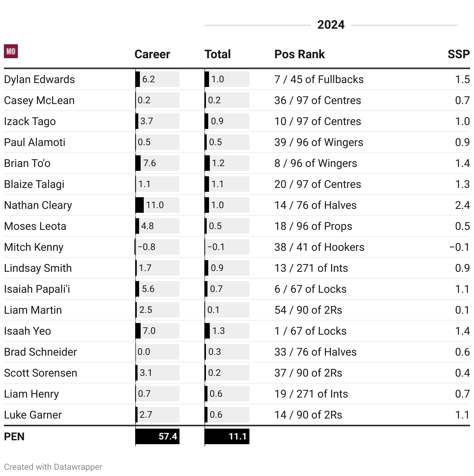Click the SSP column header
The width and height of the screenshot is (474, 476).
click(x=459, y=54)
